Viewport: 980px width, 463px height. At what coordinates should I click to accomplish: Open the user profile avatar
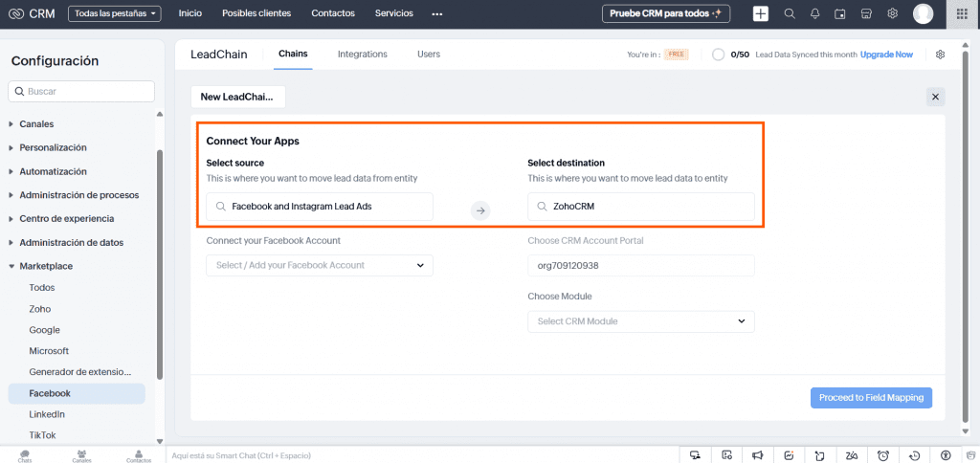coord(924,13)
